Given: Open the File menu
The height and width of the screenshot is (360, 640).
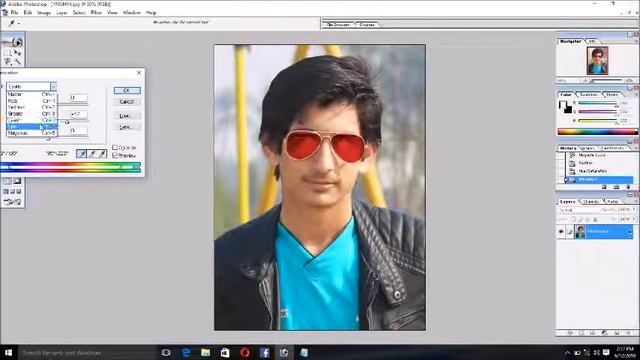Looking at the screenshot, I should (14, 13).
